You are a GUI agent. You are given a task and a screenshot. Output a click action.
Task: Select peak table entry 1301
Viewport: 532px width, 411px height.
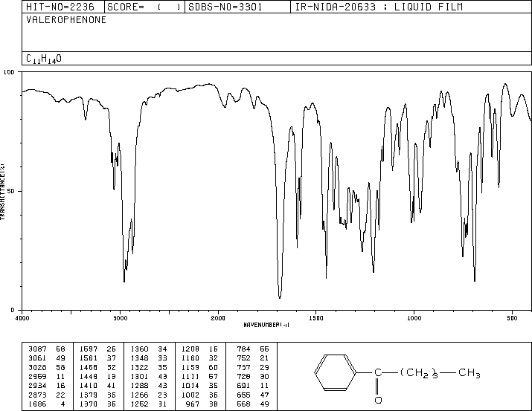click(x=149, y=376)
